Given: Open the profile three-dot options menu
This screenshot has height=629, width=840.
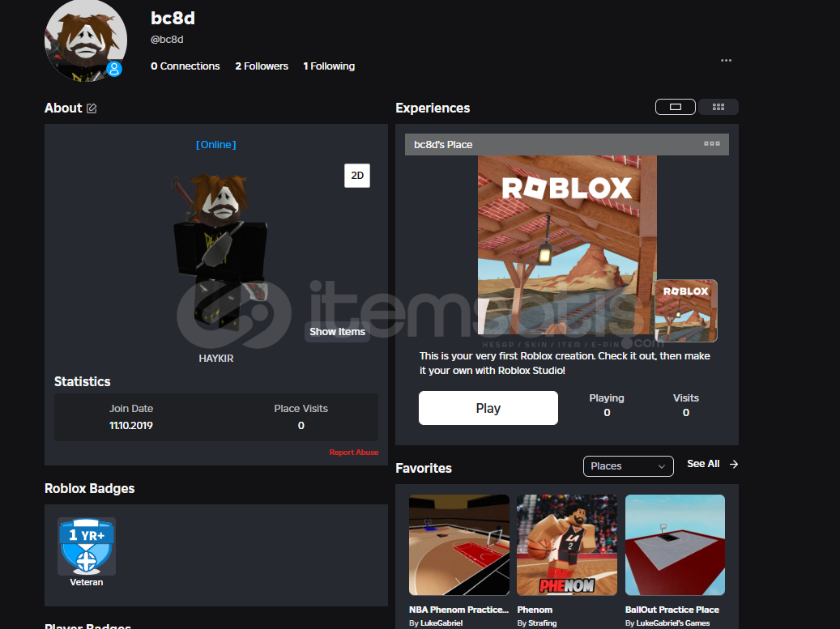Looking at the screenshot, I should point(726,61).
